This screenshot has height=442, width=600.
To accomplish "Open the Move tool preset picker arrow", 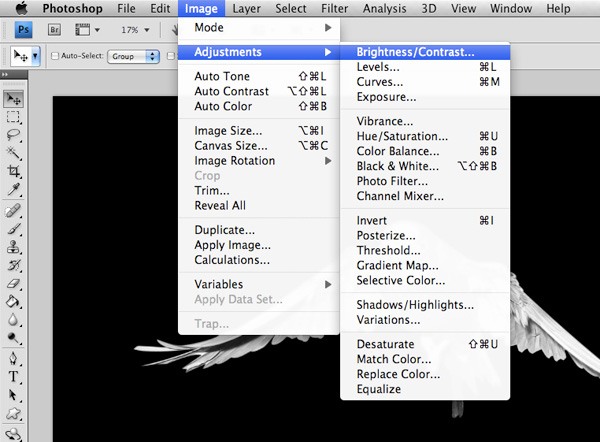I will [x=35, y=56].
